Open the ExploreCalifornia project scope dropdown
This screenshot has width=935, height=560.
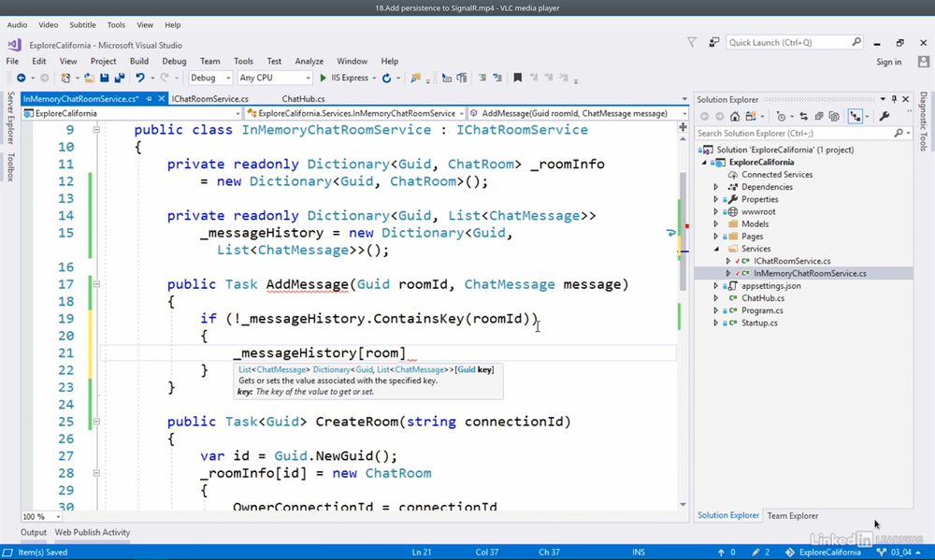click(x=237, y=113)
